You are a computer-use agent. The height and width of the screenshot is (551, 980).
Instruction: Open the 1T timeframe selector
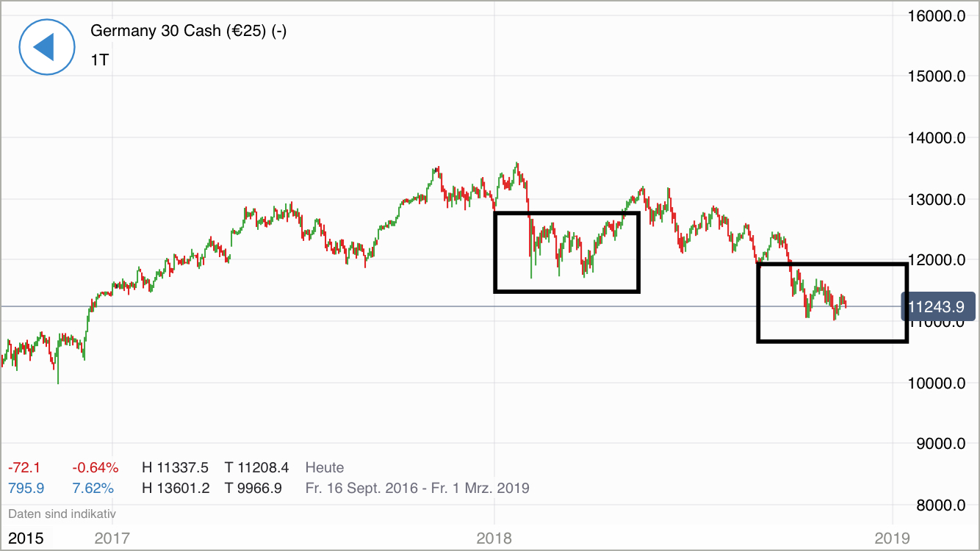tap(99, 60)
